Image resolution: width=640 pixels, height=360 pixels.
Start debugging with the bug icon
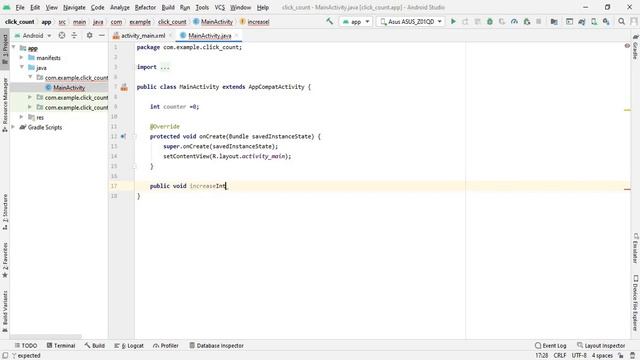490,21
